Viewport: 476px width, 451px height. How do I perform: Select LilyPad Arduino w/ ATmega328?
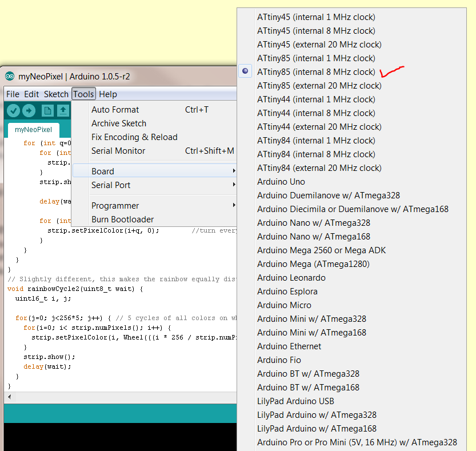[x=317, y=414]
